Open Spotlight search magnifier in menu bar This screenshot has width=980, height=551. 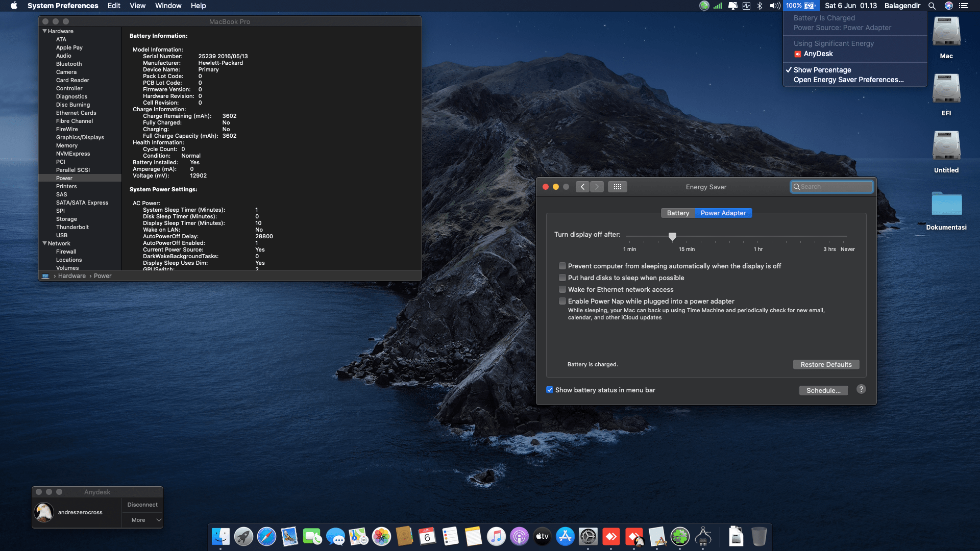click(932, 6)
